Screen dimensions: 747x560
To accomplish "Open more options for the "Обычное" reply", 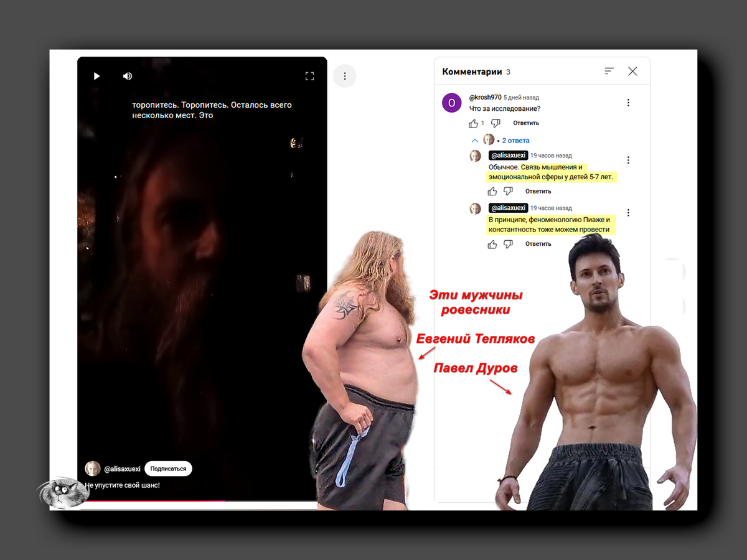I will click(x=628, y=160).
